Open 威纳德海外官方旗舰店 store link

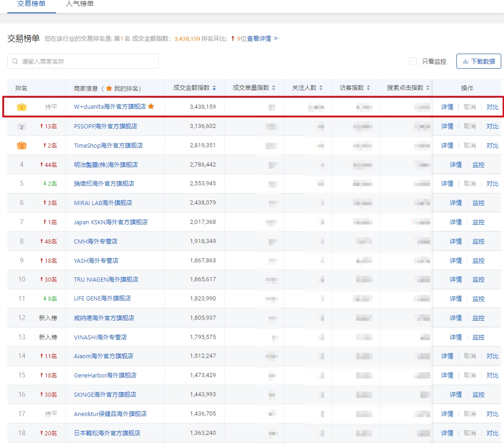[x=104, y=318]
